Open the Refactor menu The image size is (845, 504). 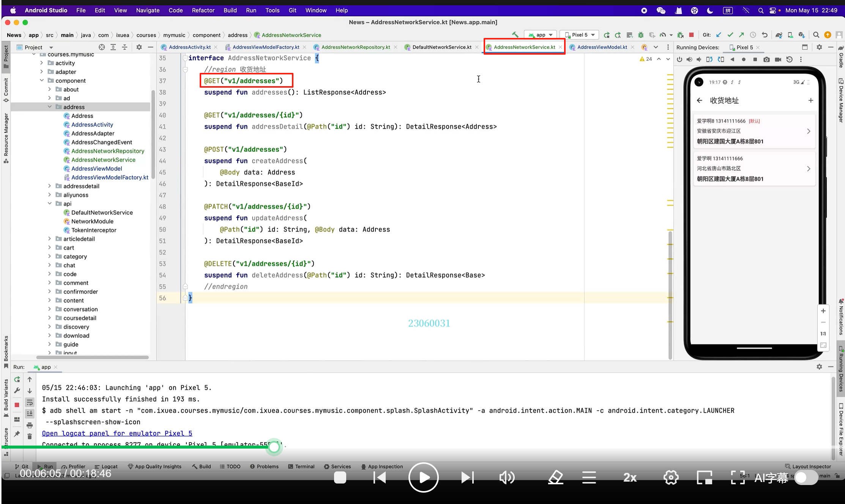(x=203, y=10)
